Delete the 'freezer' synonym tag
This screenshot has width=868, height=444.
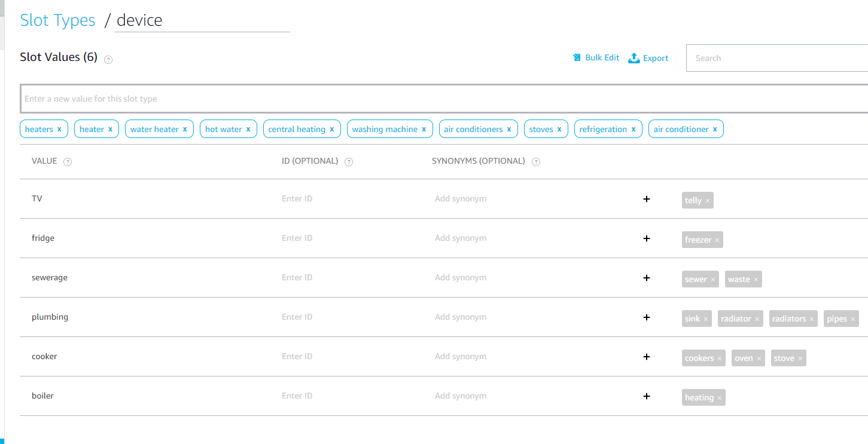click(x=717, y=240)
